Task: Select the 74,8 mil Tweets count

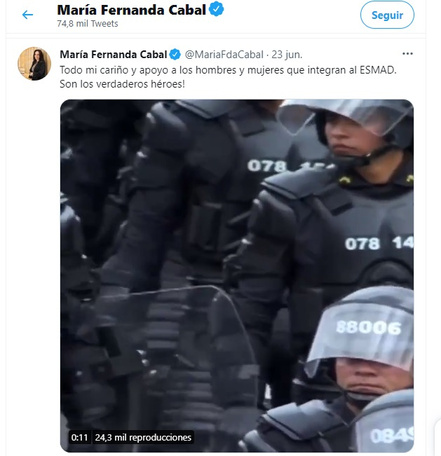Action: click(87, 24)
